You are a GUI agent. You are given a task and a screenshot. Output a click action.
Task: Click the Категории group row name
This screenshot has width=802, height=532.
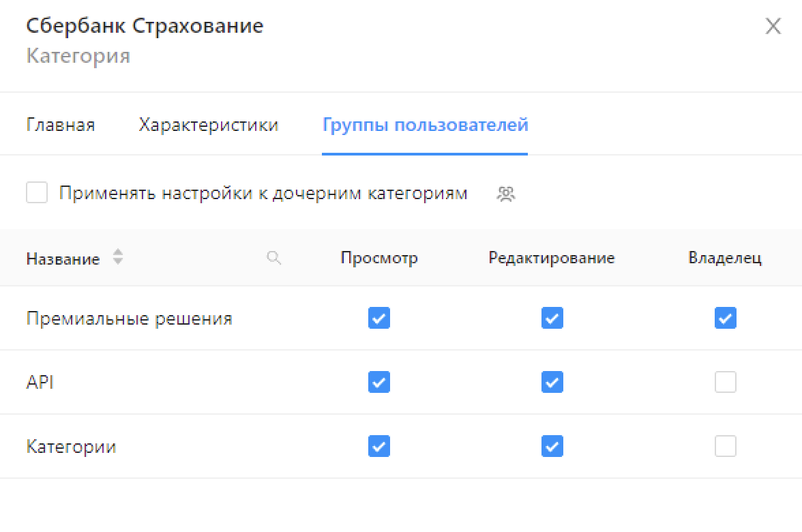pos(71,447)
